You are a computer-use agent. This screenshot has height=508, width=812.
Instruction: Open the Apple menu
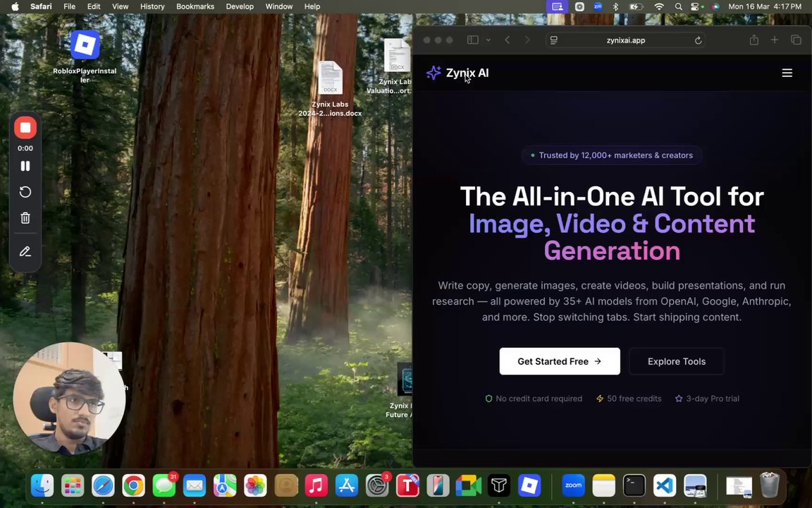click(x=15, y=6)
